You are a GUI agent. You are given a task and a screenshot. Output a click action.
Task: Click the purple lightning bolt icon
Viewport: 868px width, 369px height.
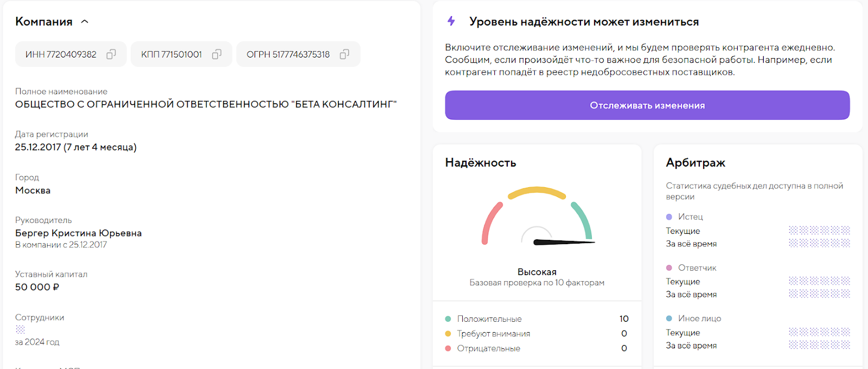tap(451, 21)
